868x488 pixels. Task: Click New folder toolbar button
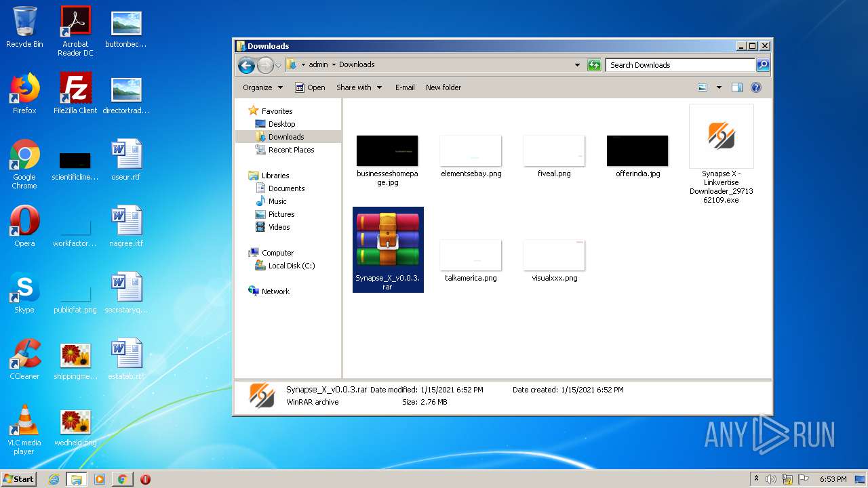pyautogui.click(x=443, y=87)
